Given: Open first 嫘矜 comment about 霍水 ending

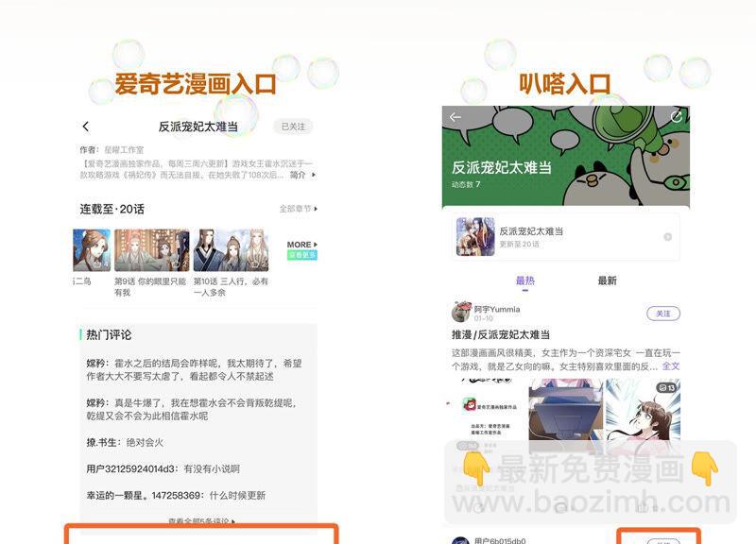Looking at the screenshot, I should tap(195, 369).
